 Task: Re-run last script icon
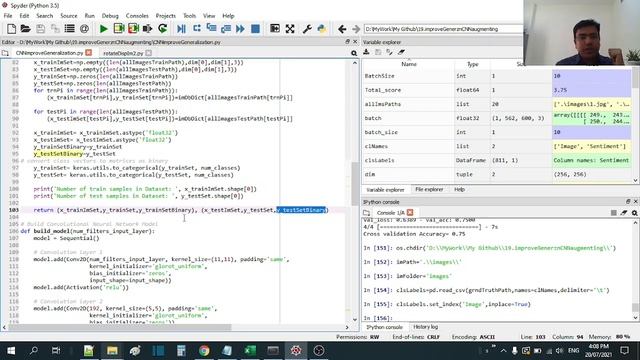pos(162,29)
